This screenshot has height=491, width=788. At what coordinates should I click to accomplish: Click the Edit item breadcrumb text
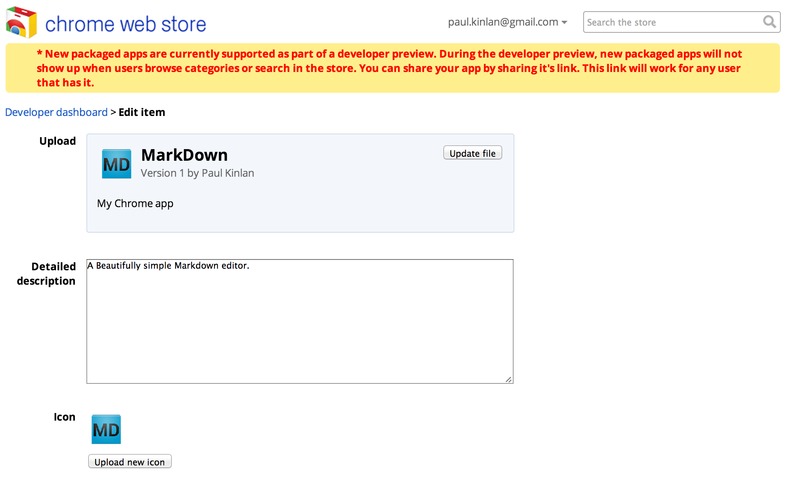142,112
